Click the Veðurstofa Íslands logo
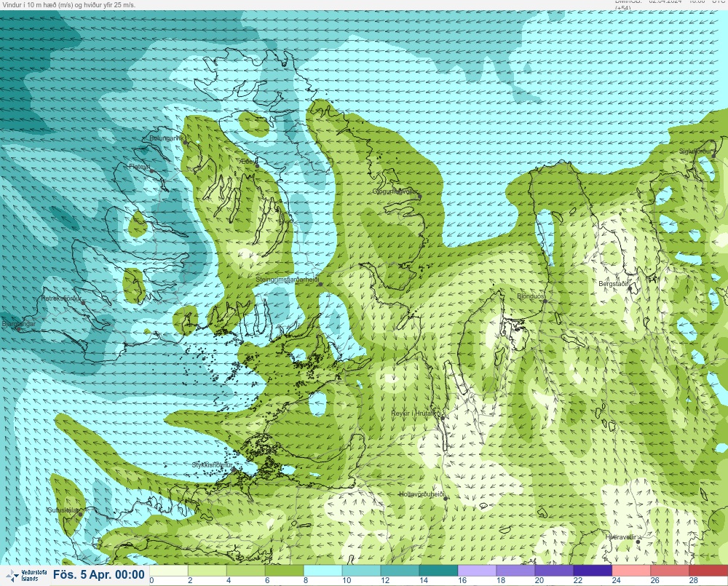728x586 pixels. (26, 575)
